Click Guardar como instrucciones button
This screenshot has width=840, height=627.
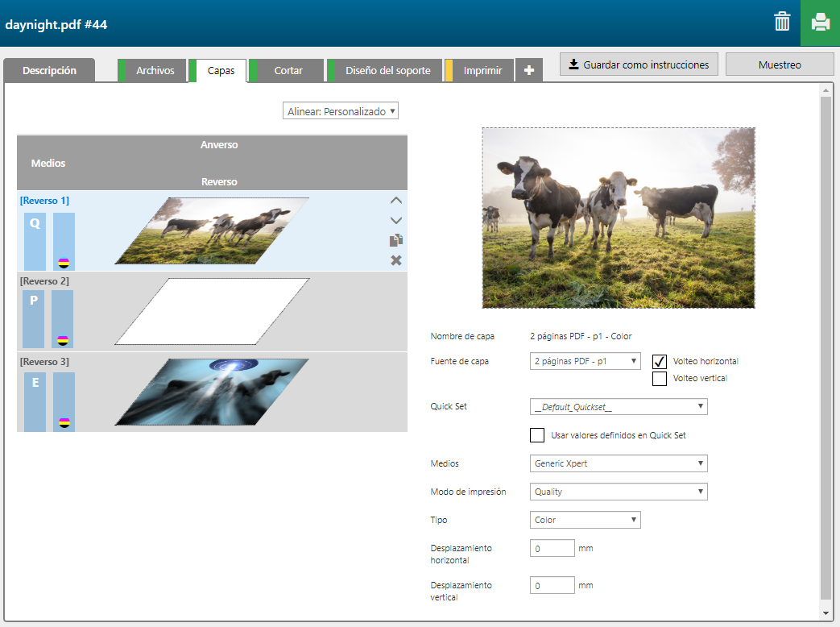tap(639, 64)
